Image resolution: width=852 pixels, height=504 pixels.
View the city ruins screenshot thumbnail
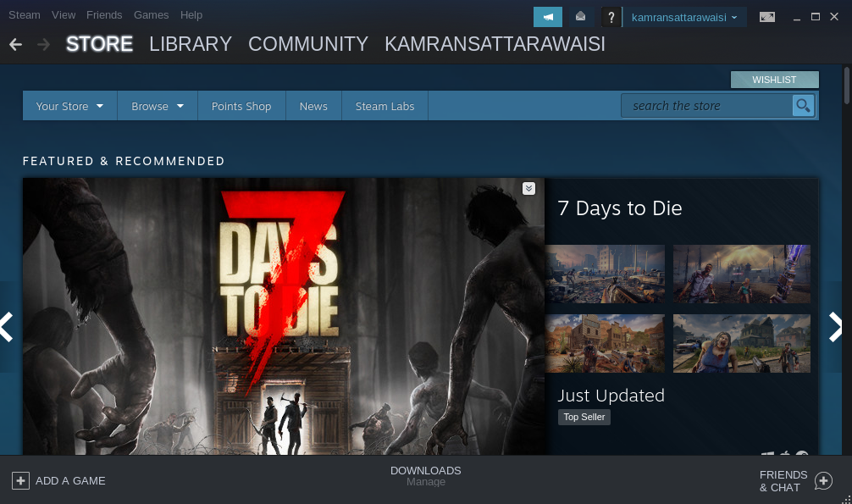pos(605,274)
